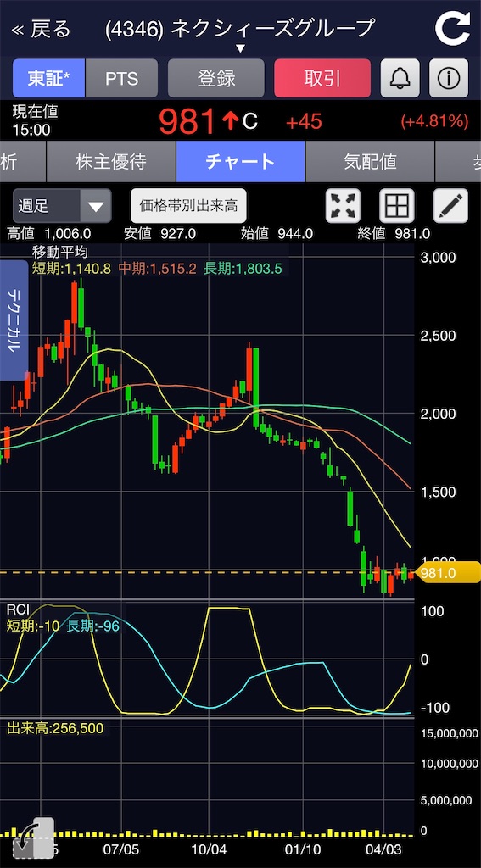
Task: Switch to the 気配値 tab
Action: click(370, 162)
